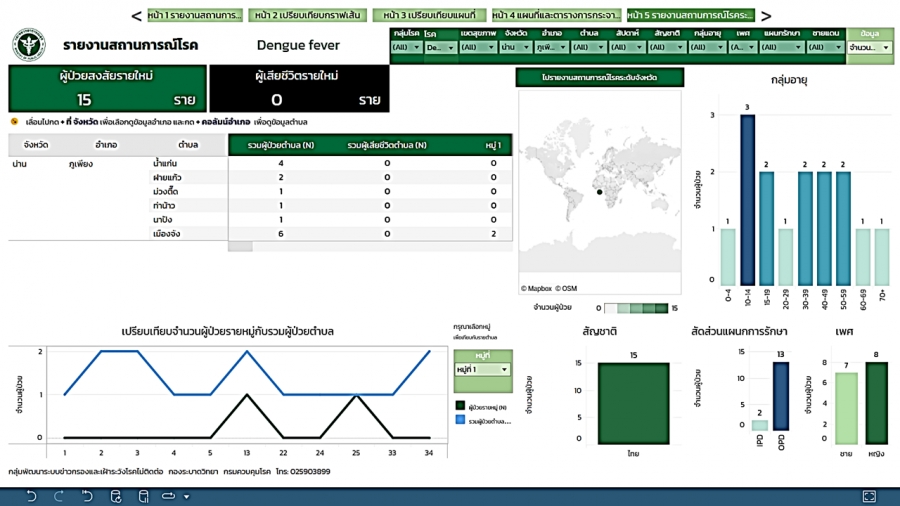Click the pause updates icon in bottom toolbar

143,496
